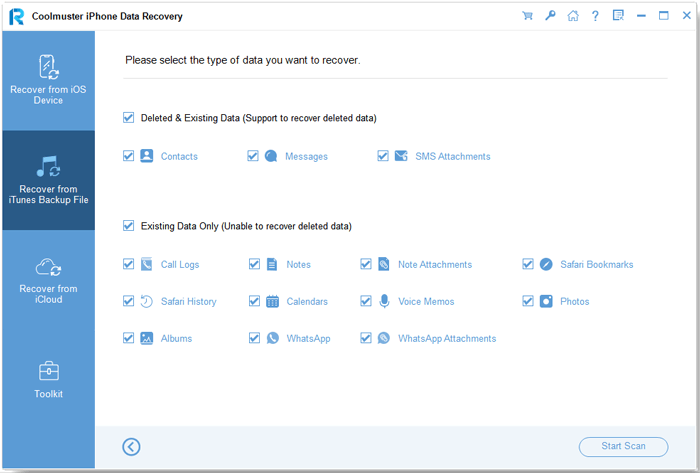Uncheck the Deleted & Existing Data checkbox
The width and height of the screenshot is (700, 473).
128,118
